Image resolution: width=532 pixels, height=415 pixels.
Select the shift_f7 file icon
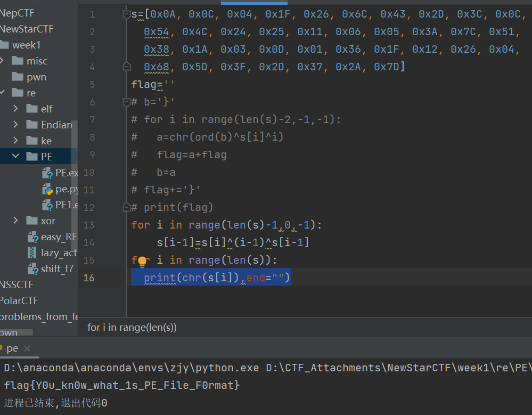click(33, 268)
